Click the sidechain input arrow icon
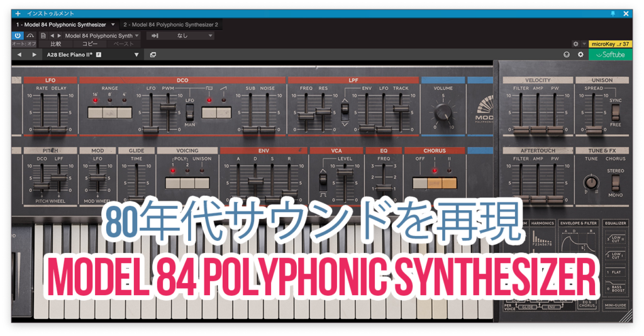Viewport: 644px width, 336px height. (x=155, y=36)
